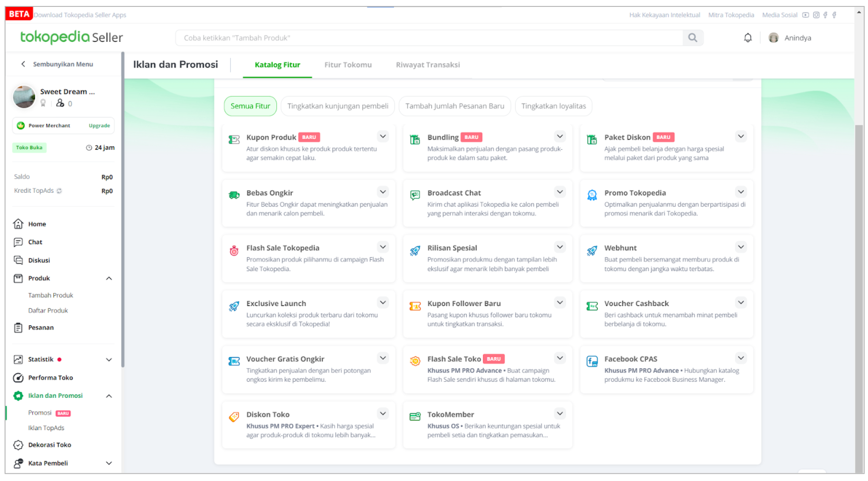Click the Home sidebar icon
Image resolution: width=868 pixels, height=481 pixels.
click(x=18, y=224)
